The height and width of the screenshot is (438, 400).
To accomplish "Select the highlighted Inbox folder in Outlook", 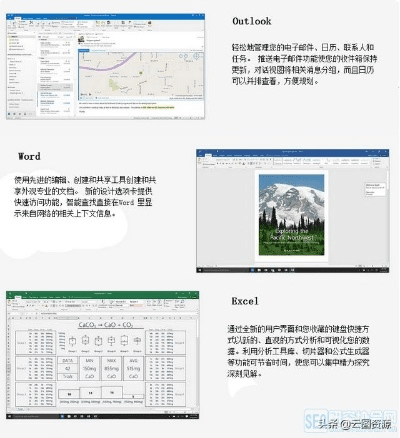I will (21, 37).
